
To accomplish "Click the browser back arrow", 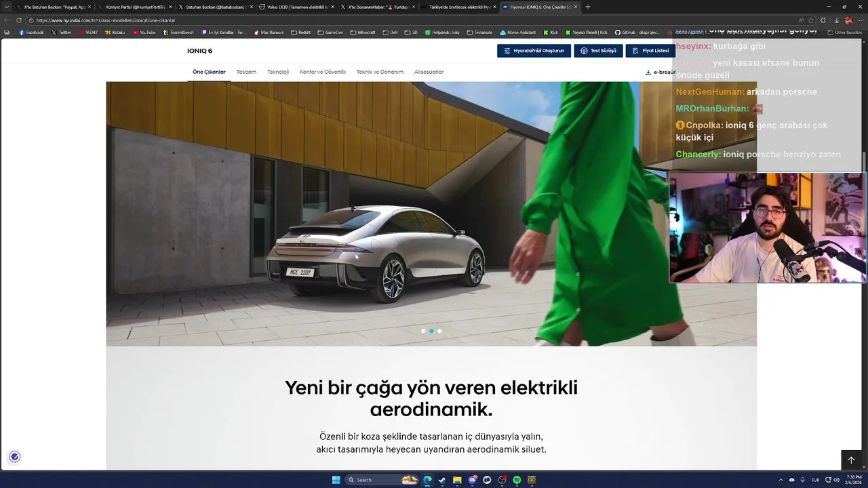I will point(7,20).
